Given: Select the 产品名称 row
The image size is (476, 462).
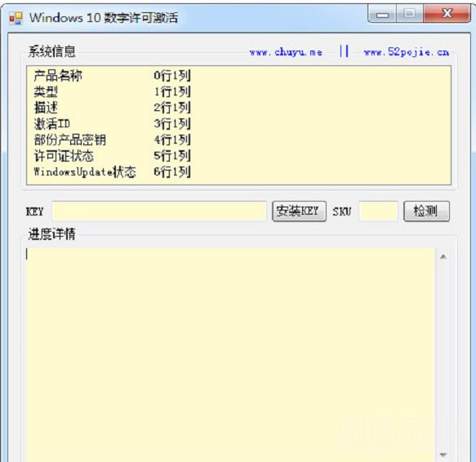Looking at the screenshot, I should coord(238,75).
